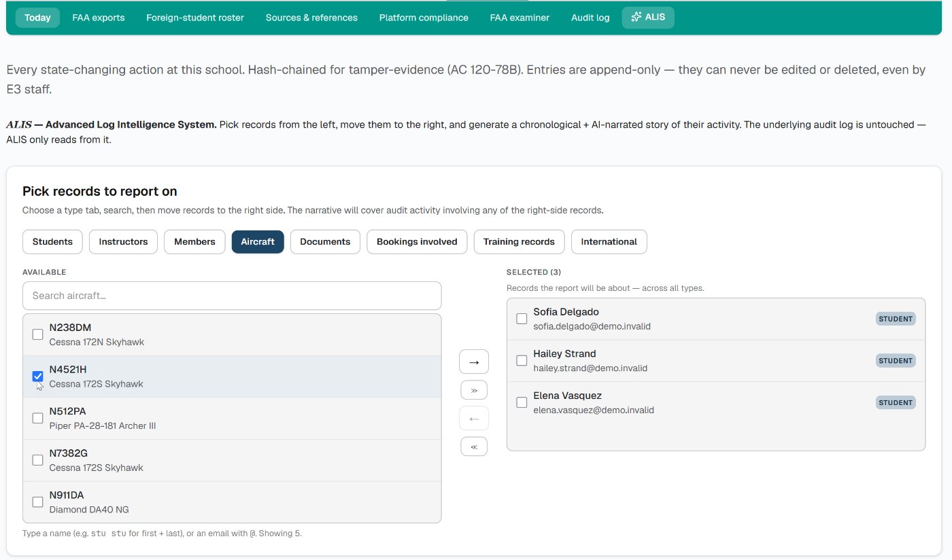952x560 pixels.
Task: Tick Hailey Strand's selected checkbox
Action: tap(522, 361)
